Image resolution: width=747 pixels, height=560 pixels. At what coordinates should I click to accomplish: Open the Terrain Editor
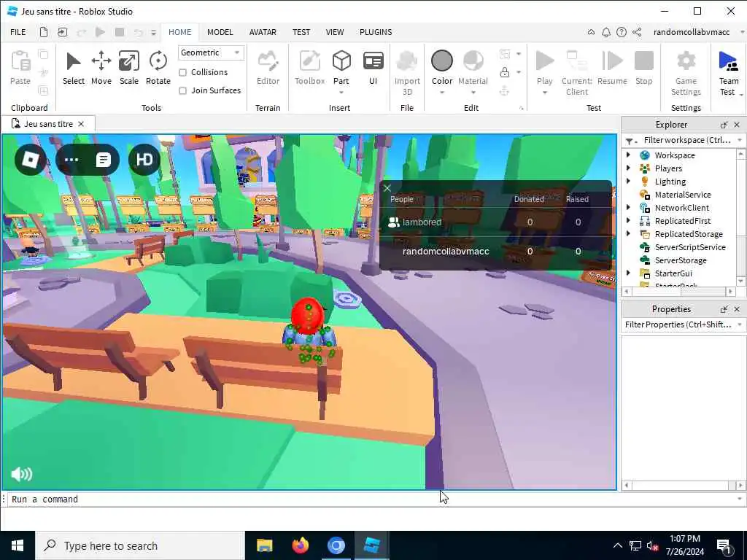pyautogui.click(x=268, y=68)
